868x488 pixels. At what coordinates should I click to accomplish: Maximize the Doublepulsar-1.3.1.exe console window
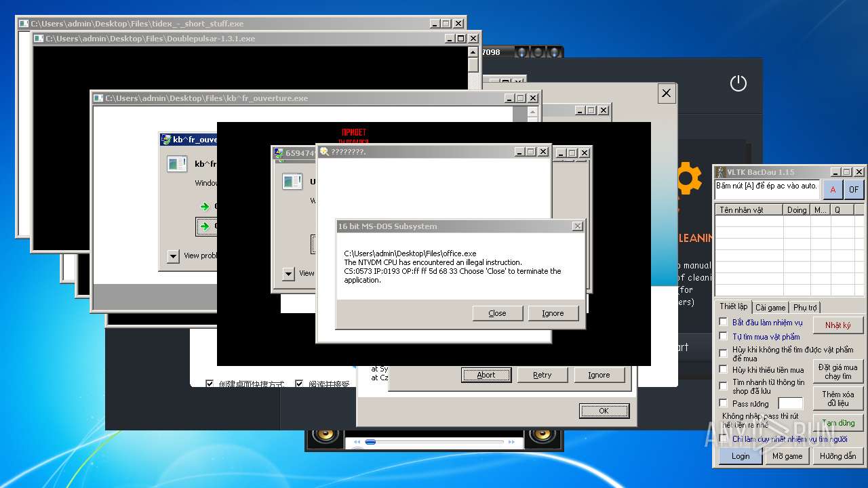(461, 39)
